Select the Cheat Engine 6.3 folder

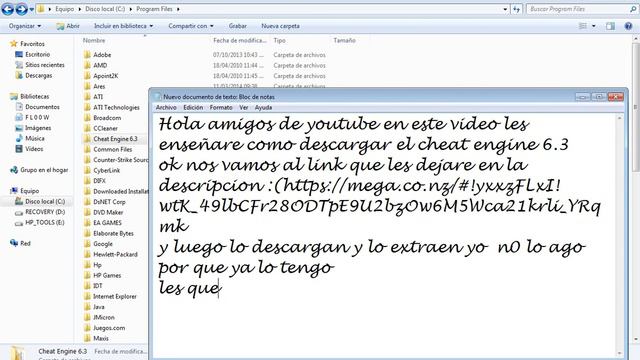coord(115,139)
